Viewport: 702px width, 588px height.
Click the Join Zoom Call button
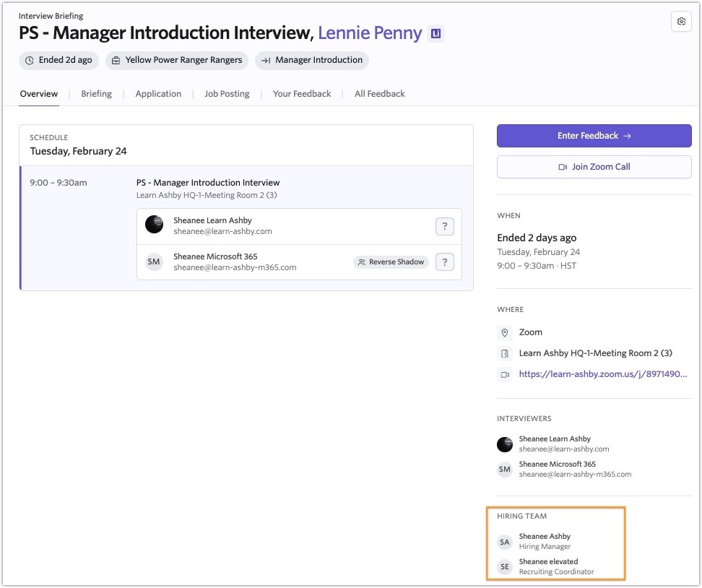tap(594, 167)
